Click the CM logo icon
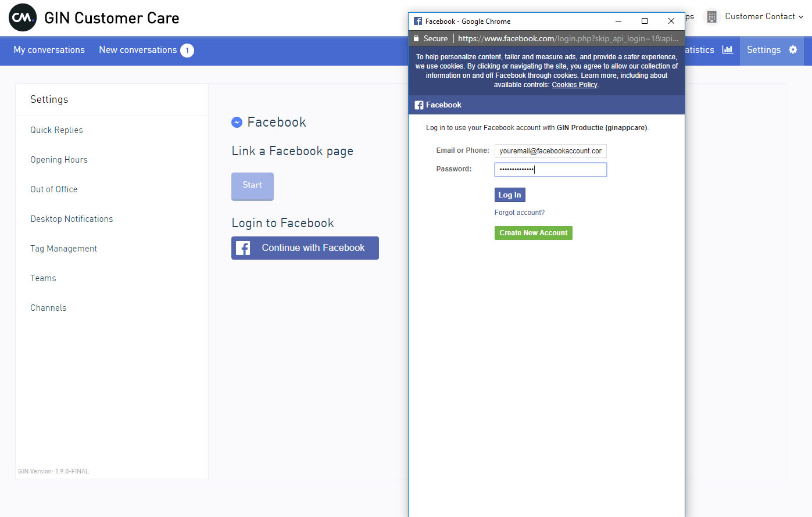Image resolution: width=812 pixels, height=517 pixels. coord(23,18)
